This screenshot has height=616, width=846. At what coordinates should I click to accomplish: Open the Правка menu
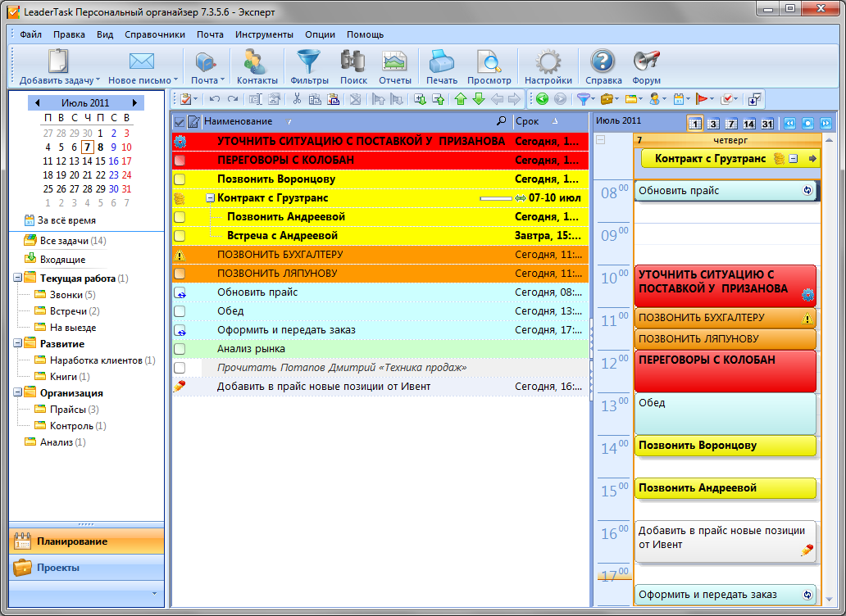click(69, 34)
